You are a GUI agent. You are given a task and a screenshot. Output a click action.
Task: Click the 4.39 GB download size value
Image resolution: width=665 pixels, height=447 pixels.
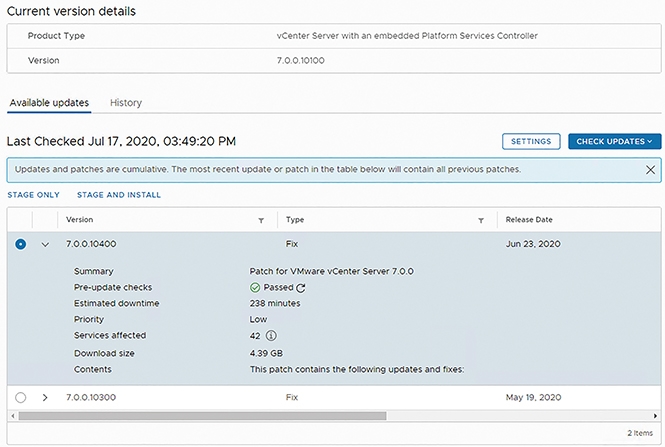tap(266, 354)
